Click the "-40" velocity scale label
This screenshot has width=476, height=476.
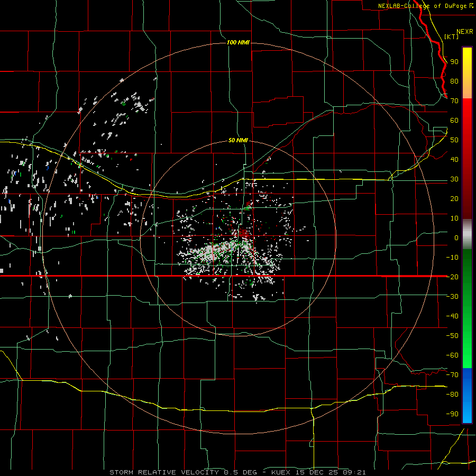coord(452,316)
